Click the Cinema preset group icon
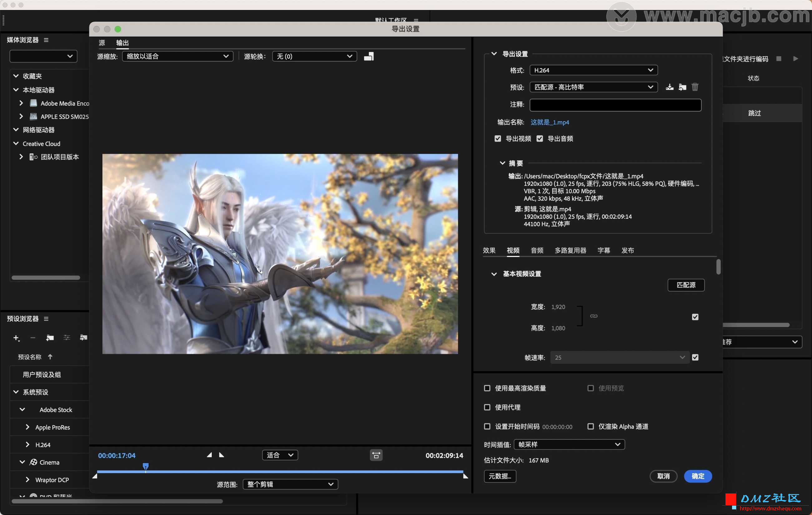This screenshot has width=812, height=515. (x=33, y=462)
